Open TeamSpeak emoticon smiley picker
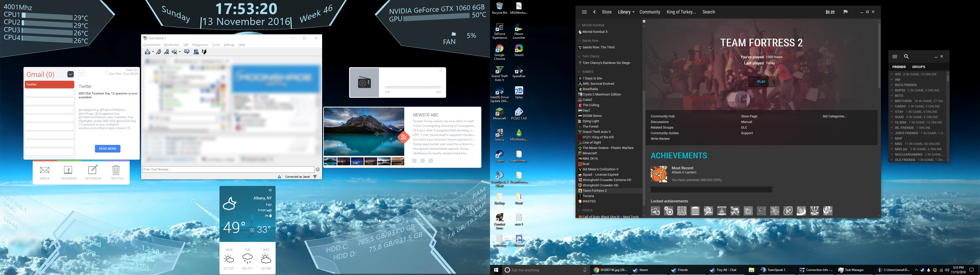 318,169
